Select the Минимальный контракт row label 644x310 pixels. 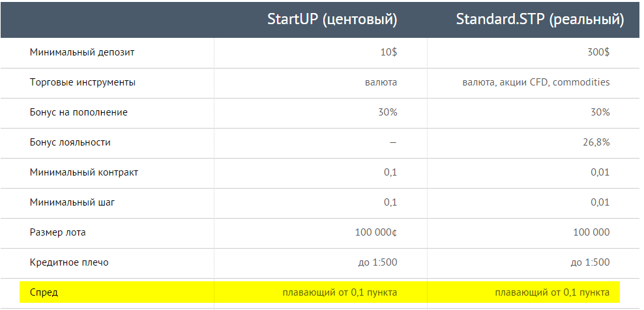(84, 172)
